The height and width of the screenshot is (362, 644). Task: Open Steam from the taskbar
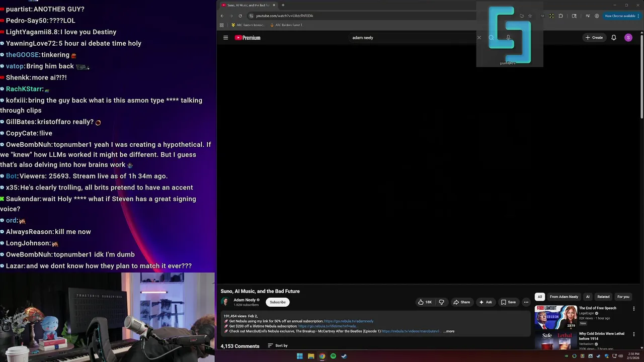[344, 356]
